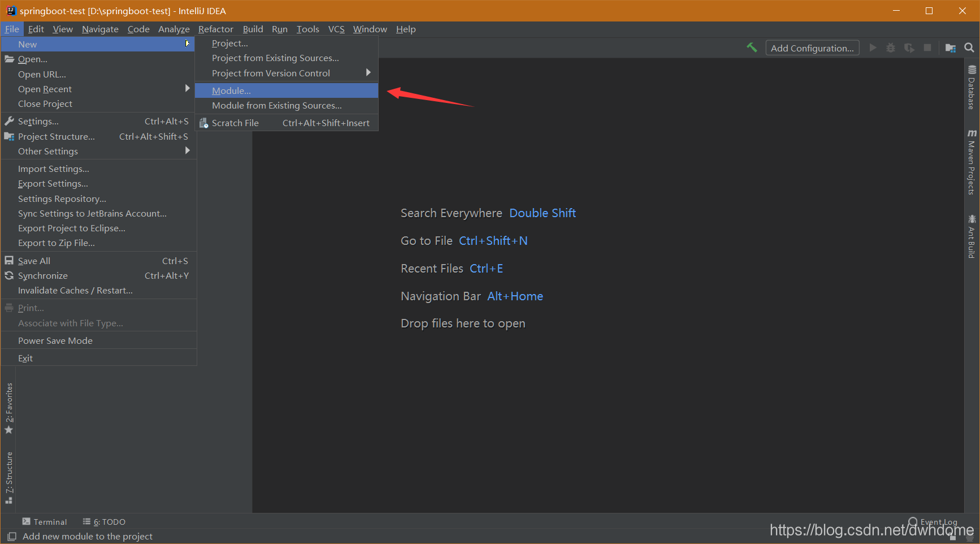980x544 pixels.
Task: Open the Structure tool window
Action: (x=8, y=478)
